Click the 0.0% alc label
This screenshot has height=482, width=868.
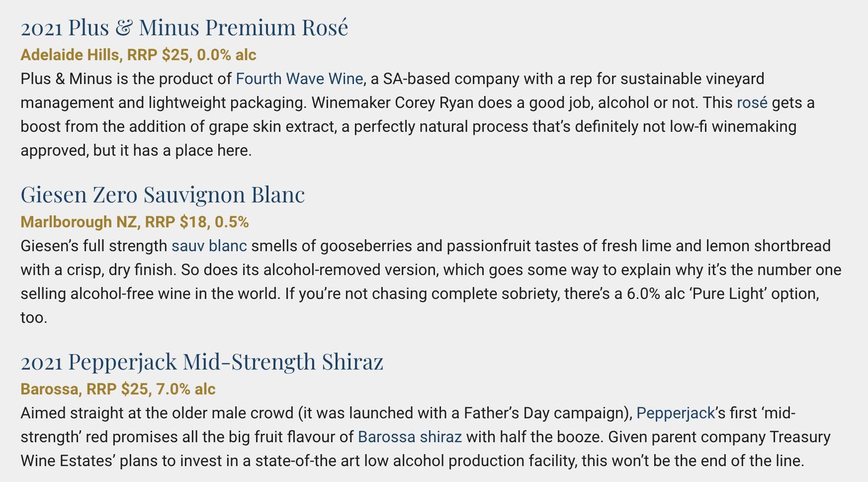click(x=227, y=55)
